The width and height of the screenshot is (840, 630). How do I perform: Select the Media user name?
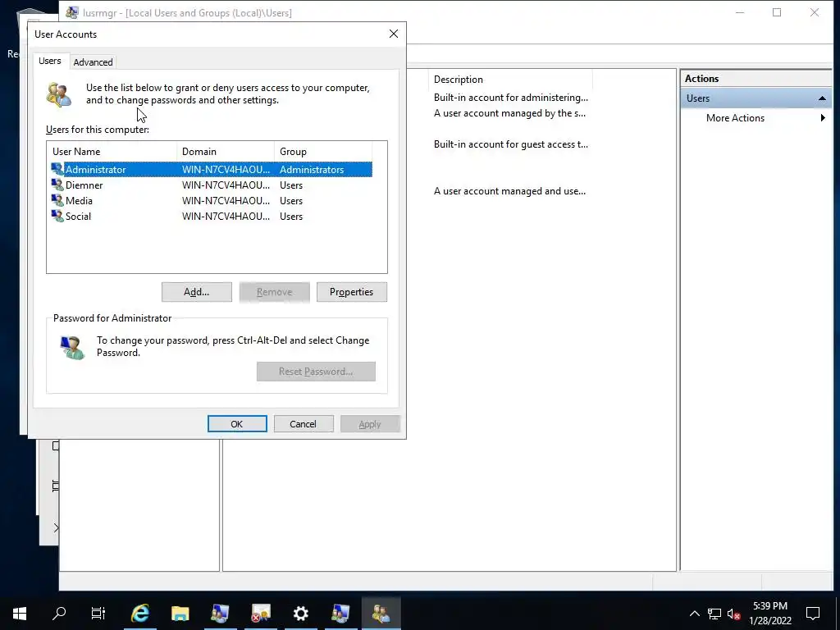(79, 200)
